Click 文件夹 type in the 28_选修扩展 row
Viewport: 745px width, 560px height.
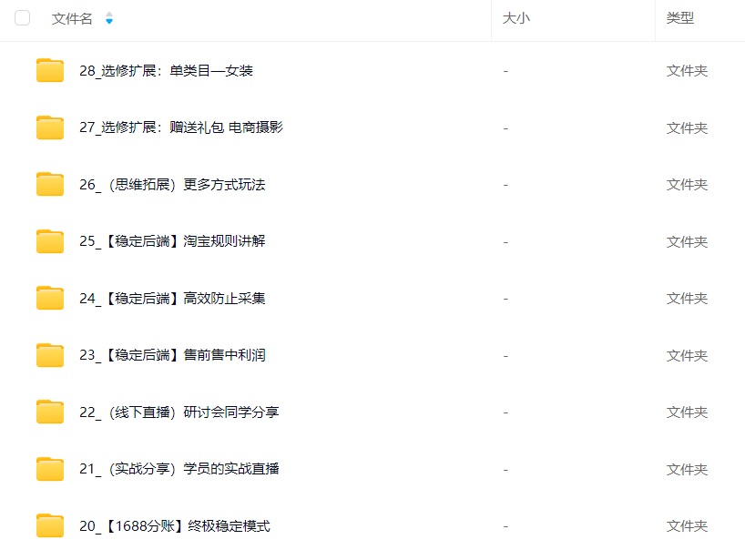(687, 71)
